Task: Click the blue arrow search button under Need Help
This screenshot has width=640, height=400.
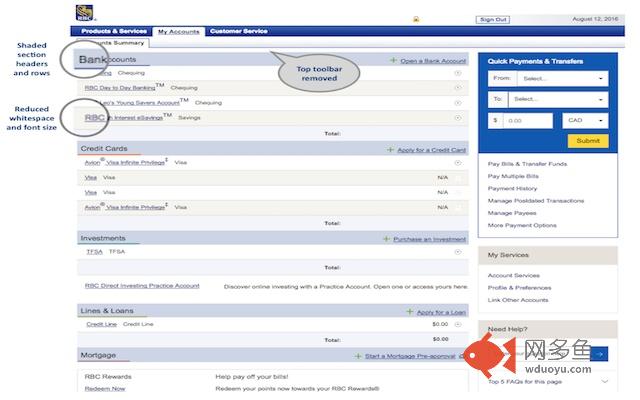Action: tap(599, 354)
